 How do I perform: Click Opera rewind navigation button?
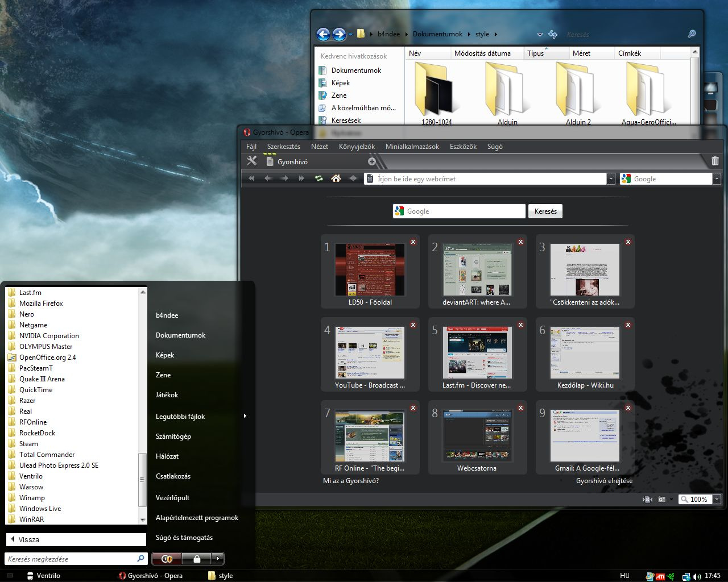tap(251, 178)
